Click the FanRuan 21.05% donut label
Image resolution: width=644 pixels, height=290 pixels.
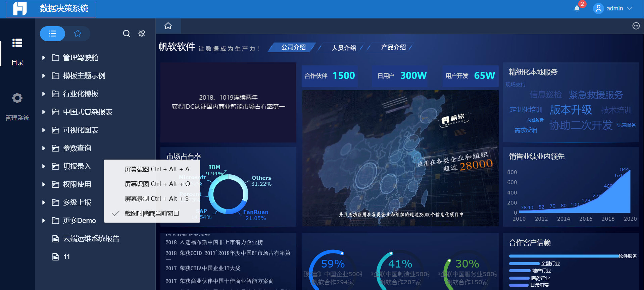[256, 215]
